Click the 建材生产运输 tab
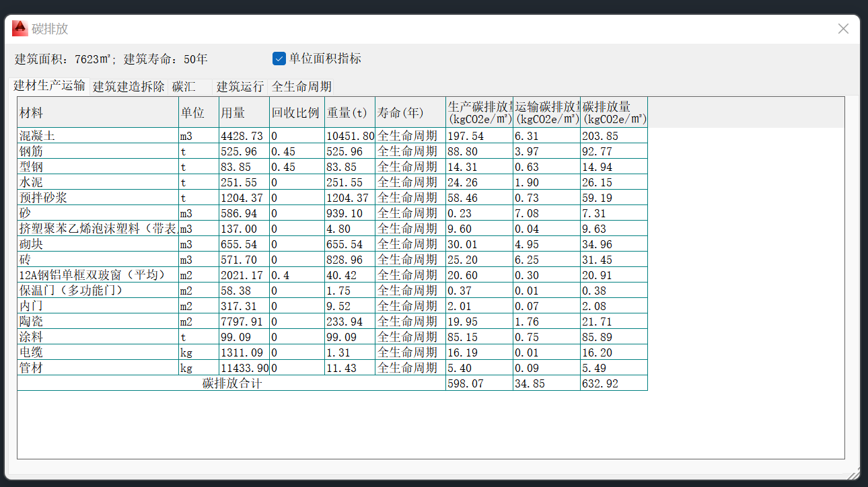 (50, 86)
